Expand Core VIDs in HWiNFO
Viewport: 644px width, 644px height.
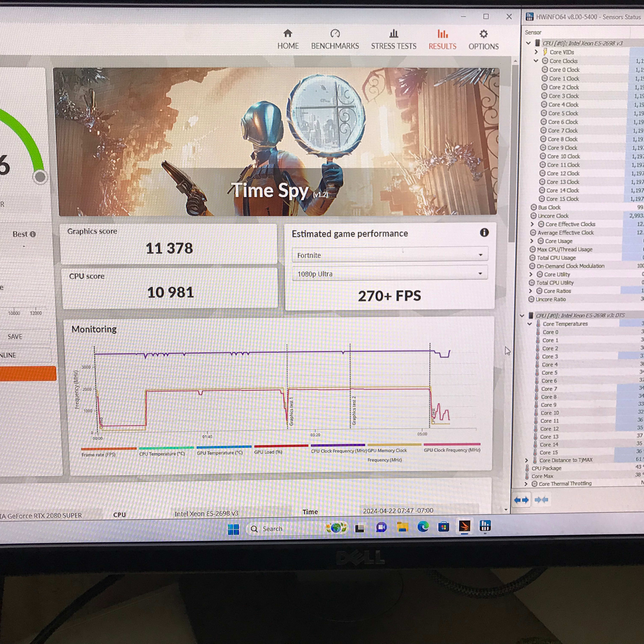(536, 52)
